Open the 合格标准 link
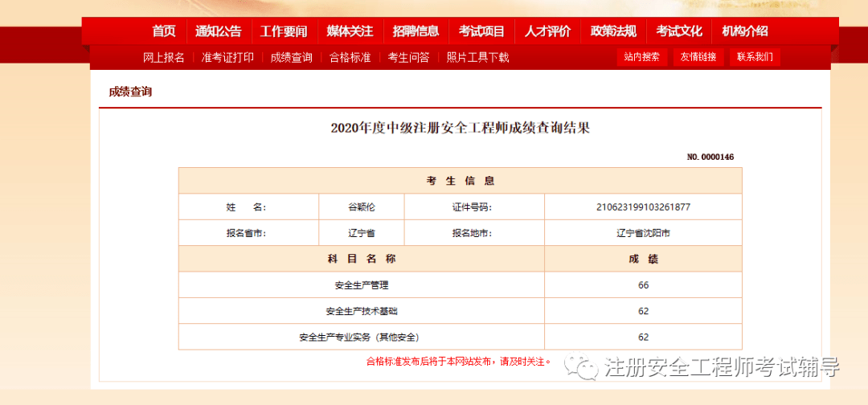Viewport: 868px width, 405px height. 350,57
